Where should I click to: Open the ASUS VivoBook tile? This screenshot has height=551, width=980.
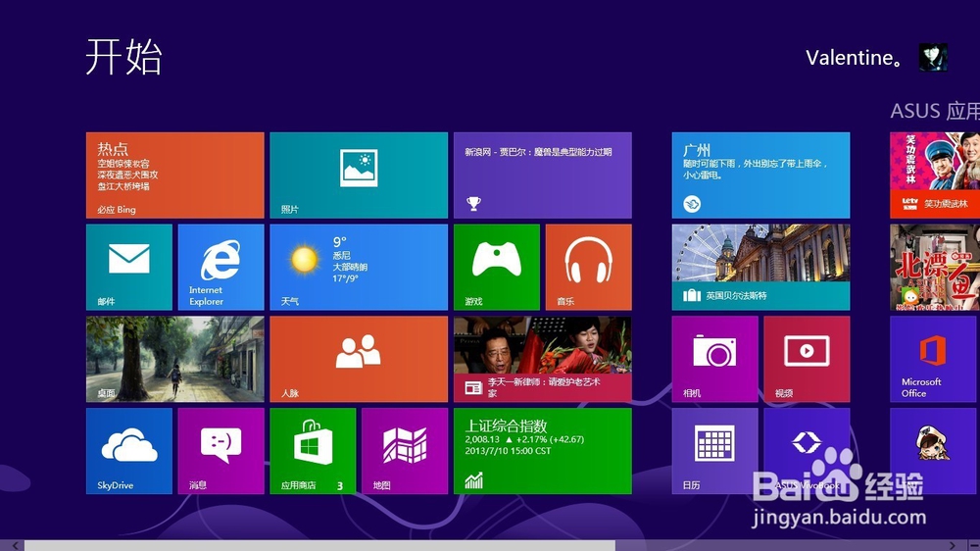(807, 451)
